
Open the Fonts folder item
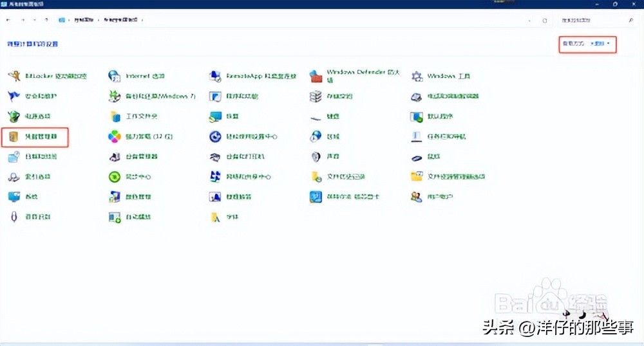pos(224,217)
